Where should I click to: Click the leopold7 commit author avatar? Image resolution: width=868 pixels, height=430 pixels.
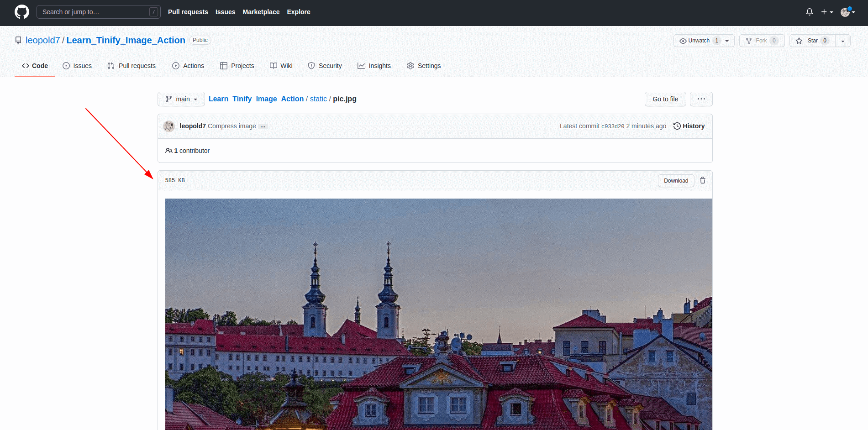(169, 126)
